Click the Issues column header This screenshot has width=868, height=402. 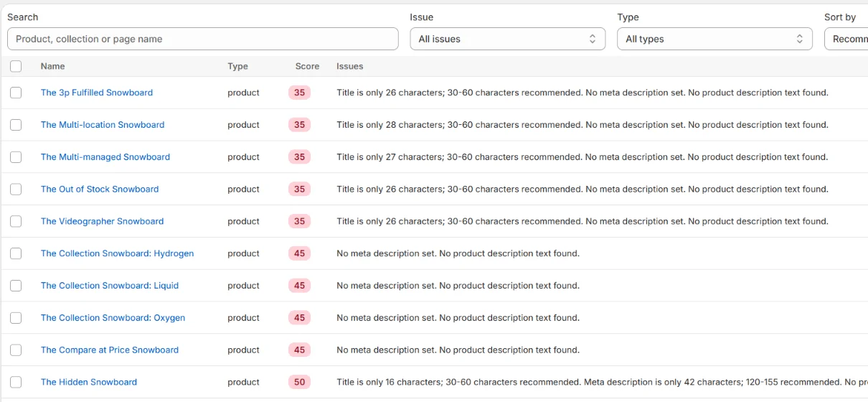[350, 66]
